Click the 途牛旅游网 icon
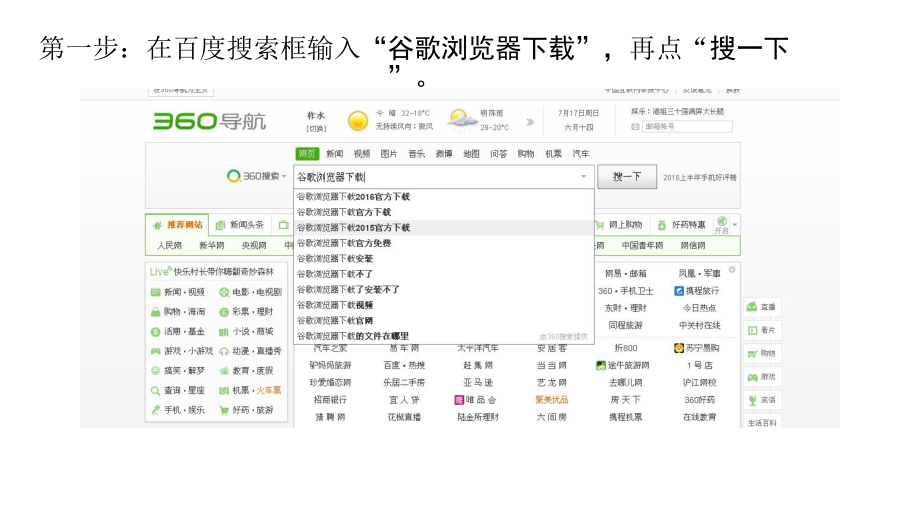Viewport: 920px width, 518px height. click(600, 365)
